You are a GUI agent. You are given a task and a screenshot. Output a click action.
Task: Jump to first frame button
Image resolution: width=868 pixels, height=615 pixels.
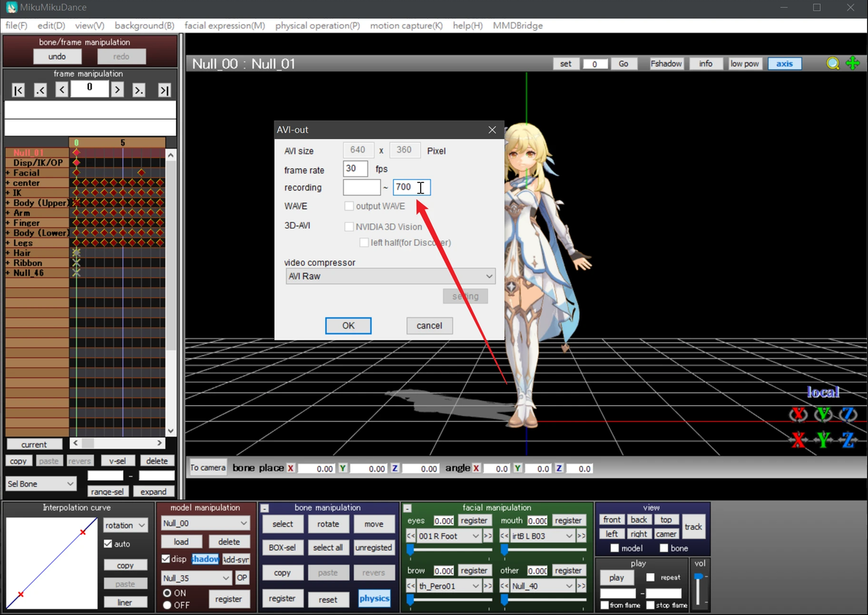(18, 90)
